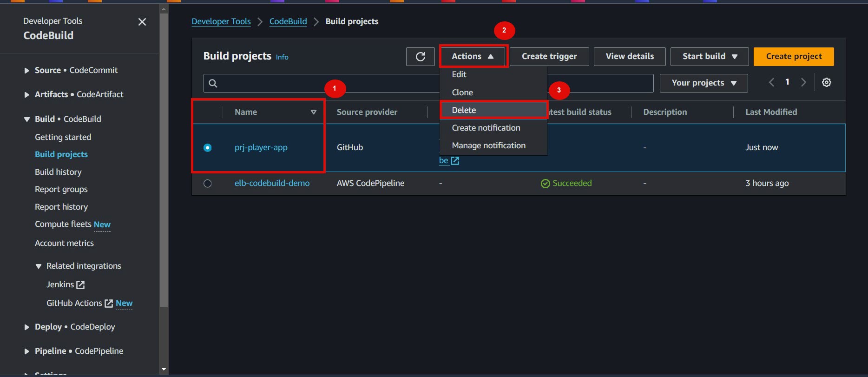Viewport: 868px width, 377px height.
Task: Click the Succeeded status check icon
Action: pyautogui.click(x=546, y=184)
